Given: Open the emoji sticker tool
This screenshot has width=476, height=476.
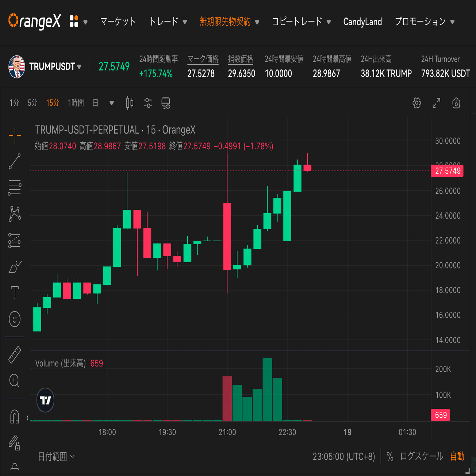Looking at the screenshot, I should [15, 319].
